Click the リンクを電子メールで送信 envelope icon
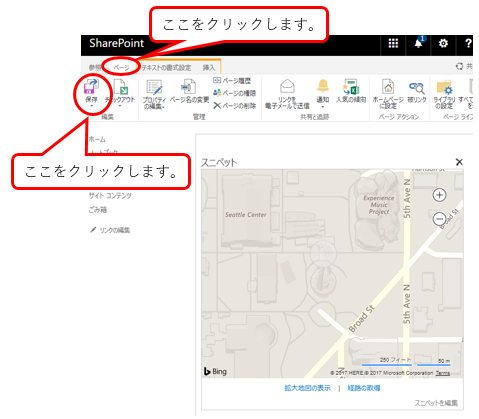 click(x=287, y=87)
